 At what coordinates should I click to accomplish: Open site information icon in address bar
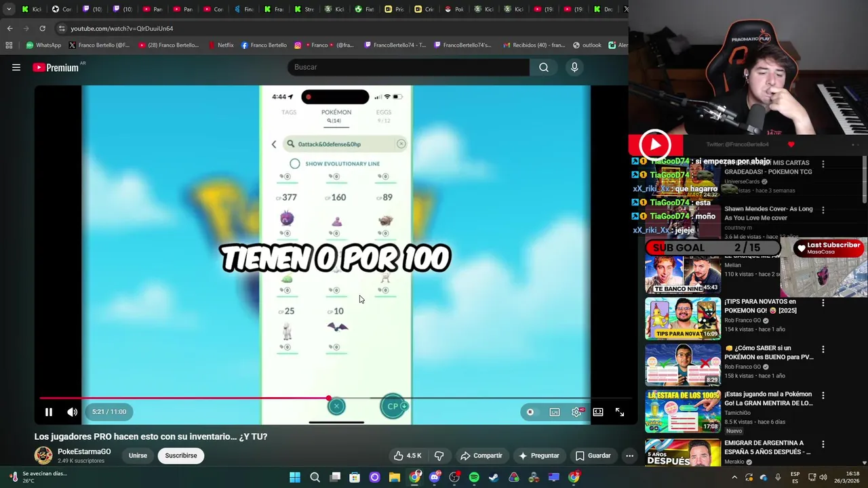tap(62, 28)
